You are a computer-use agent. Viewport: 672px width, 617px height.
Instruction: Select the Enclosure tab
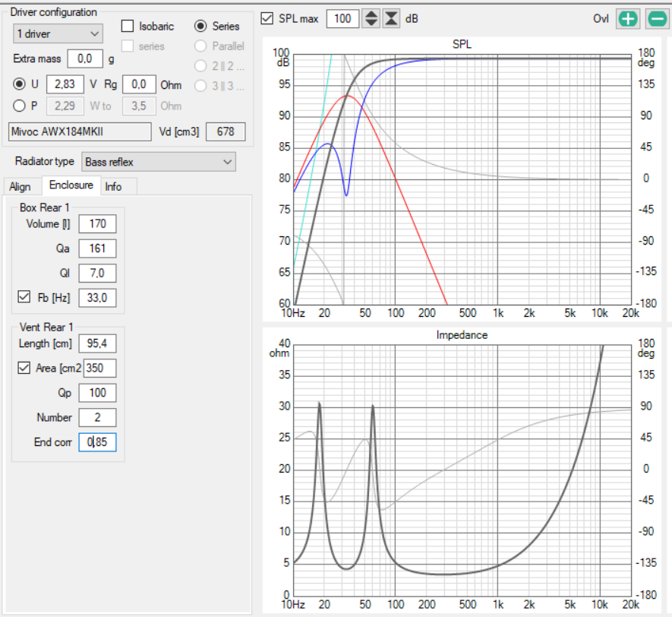pyautogui.click(x=71, y=185)
